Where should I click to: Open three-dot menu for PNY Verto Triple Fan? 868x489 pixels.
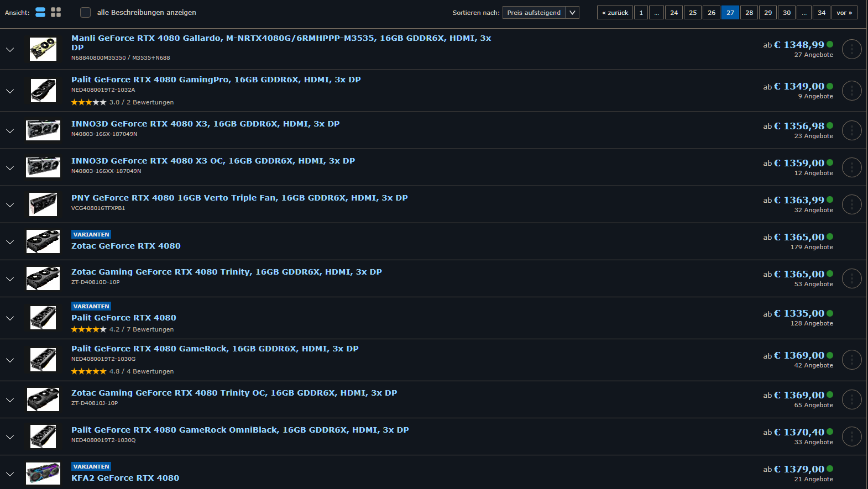[851, 204]
